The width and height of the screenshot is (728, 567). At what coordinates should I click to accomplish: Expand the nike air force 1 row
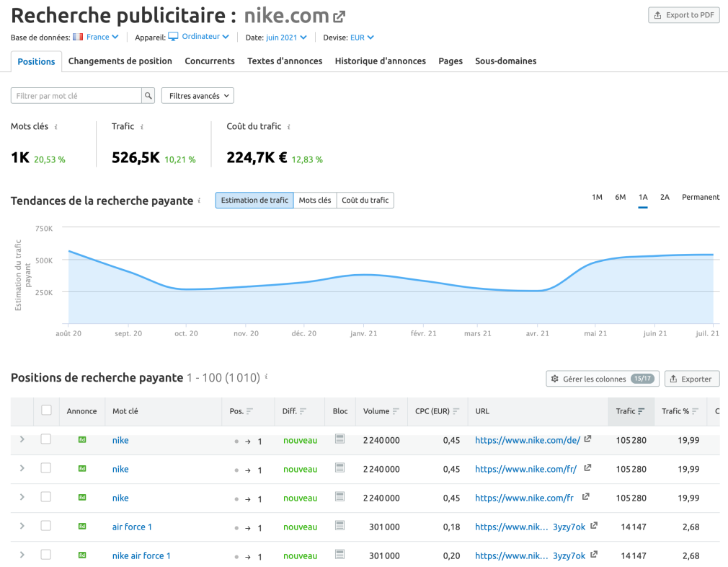tap(22, 555)
